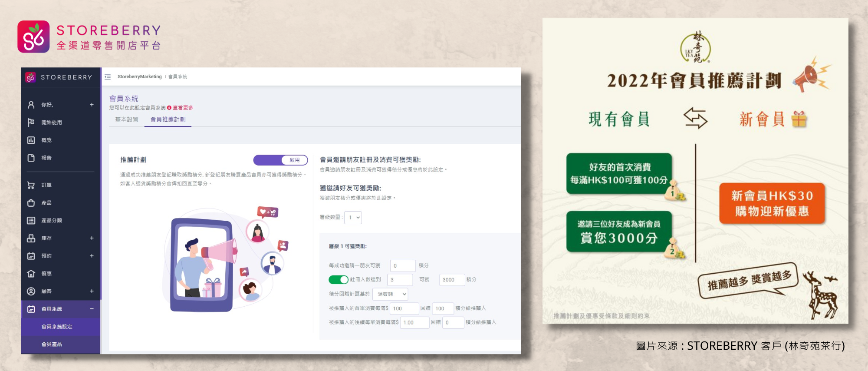Click the 後續每單消費每滿$ field showing 1.00
Image resolution: width=868 pixels, height=371 pixels.
click(414, 322)
